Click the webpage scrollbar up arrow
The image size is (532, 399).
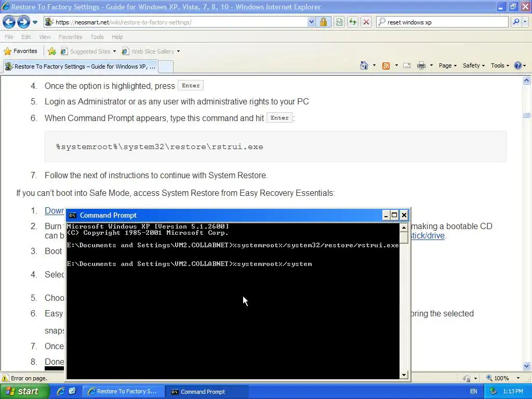[527, 81]
